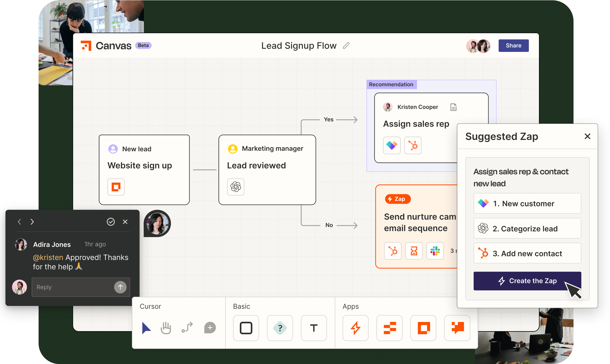Select the Lead reviewed card title

tap(256, 165)
